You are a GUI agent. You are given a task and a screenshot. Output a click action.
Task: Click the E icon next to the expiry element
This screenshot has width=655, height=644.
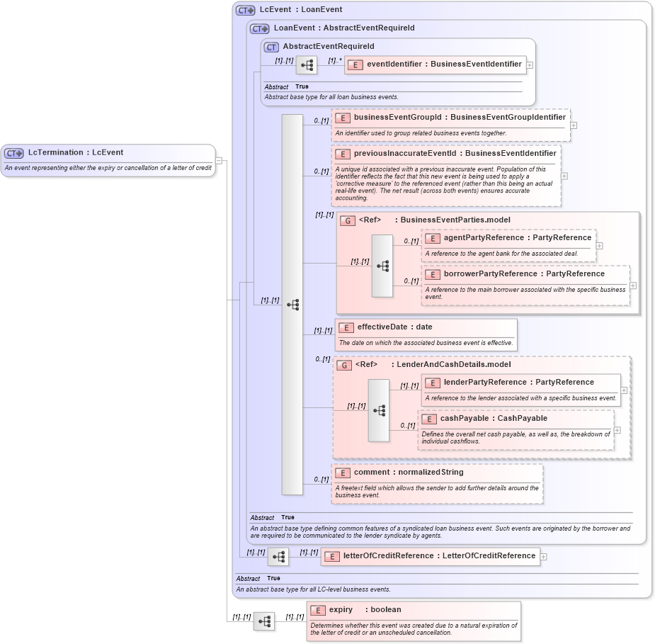[318, 609]
